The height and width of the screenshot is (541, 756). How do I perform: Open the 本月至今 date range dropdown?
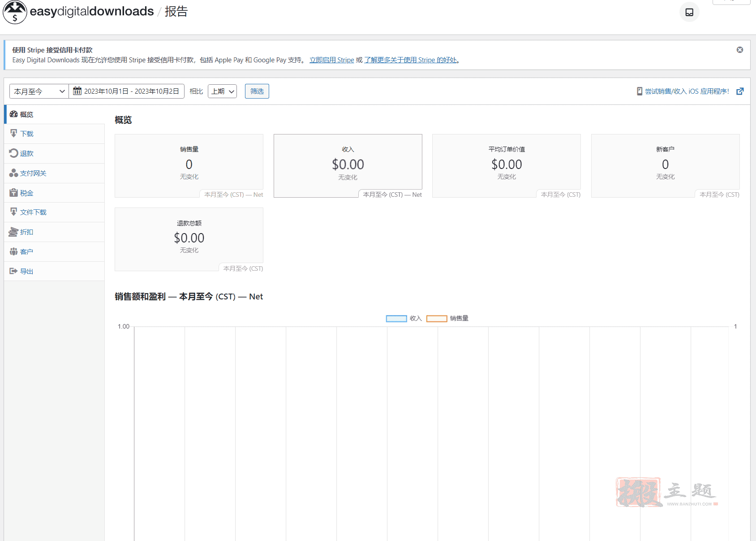39,91
